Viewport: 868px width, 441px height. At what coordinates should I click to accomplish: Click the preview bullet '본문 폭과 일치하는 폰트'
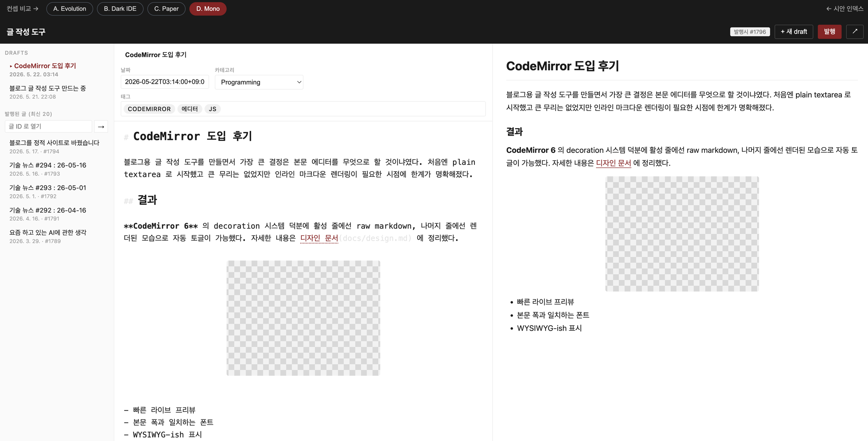(x=553, y=315)
